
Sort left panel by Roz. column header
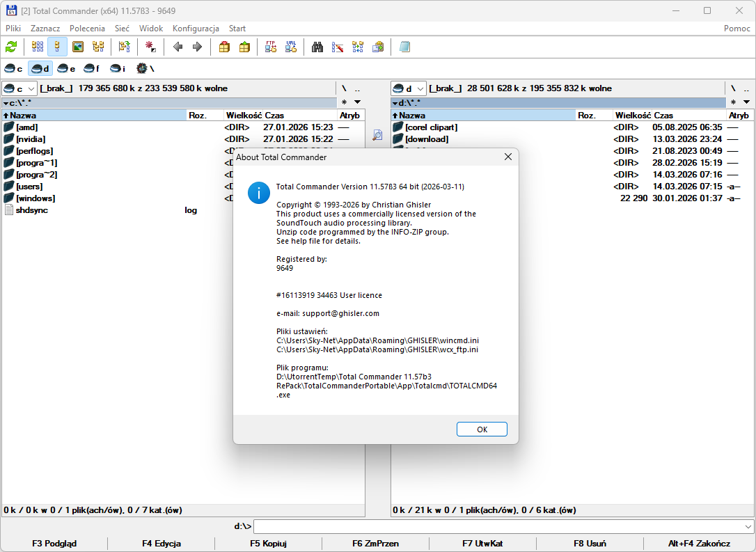click(x=205, y=116)
